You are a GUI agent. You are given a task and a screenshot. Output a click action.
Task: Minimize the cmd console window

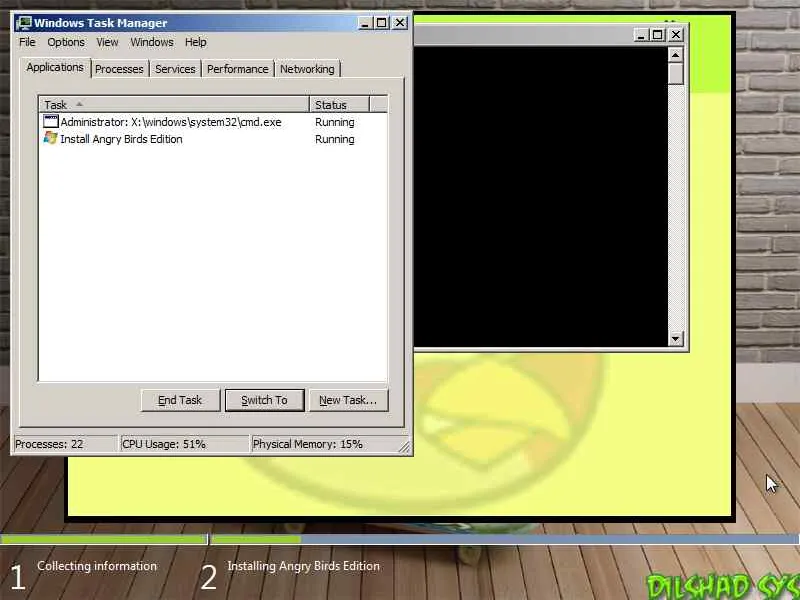[641, 35]
